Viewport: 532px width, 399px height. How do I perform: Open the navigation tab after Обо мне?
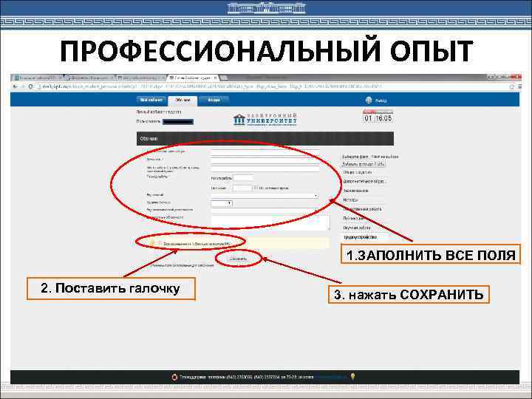point(214,100)
